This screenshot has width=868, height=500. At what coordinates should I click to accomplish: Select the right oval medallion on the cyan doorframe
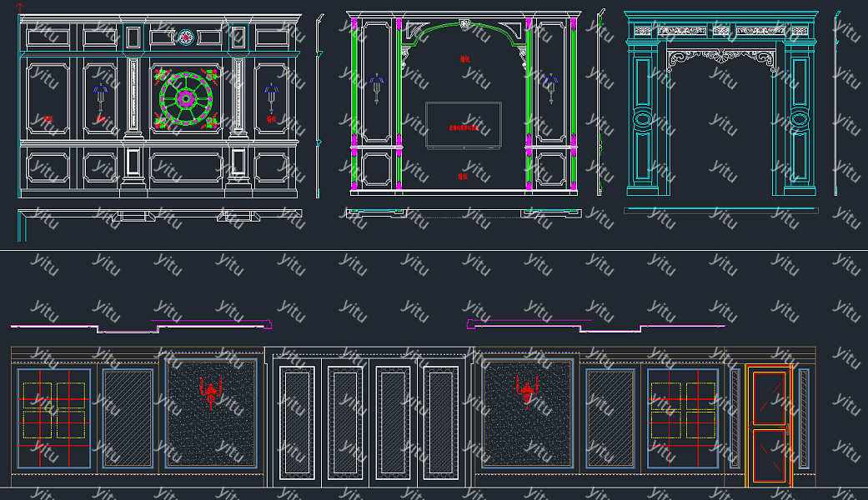[800, 119]
